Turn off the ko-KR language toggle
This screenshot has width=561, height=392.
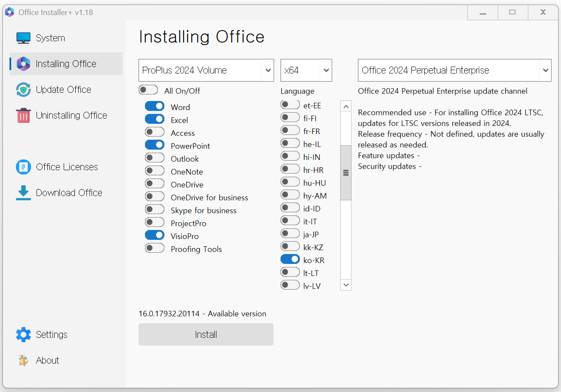(x=290, y=259)
